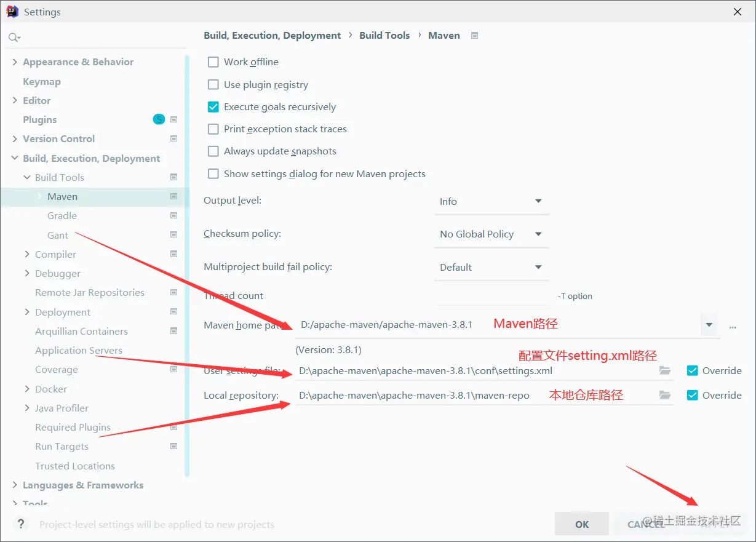
Task: Click the settings search field
Action: point(96,38)
